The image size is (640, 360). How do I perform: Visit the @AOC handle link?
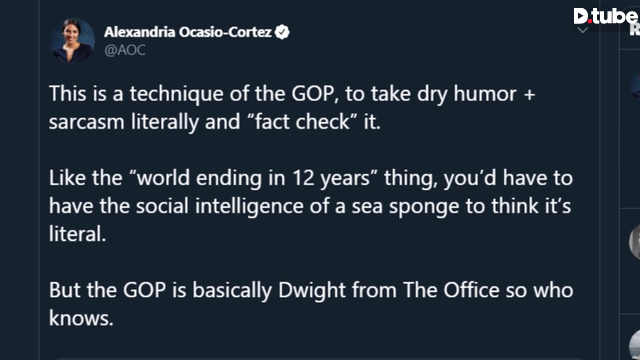coord(125,50)
